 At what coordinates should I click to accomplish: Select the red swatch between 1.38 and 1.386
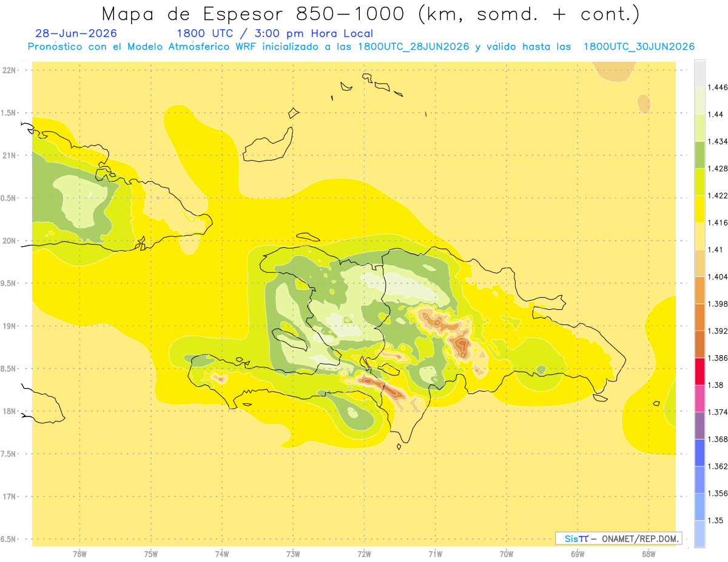click(699, 372)
